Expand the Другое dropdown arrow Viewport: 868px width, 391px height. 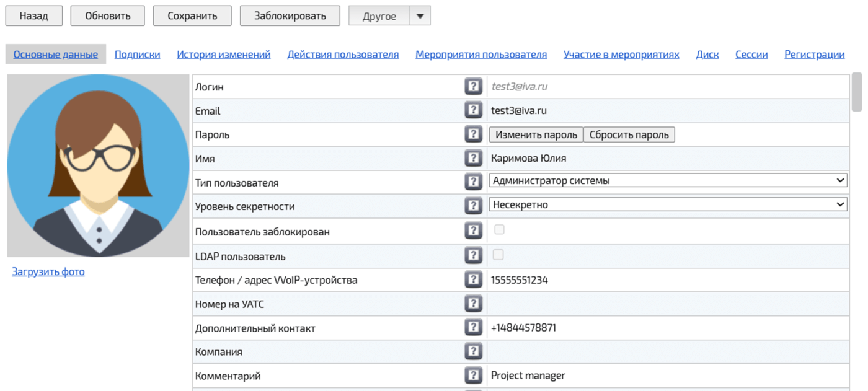[x=420, y=16]
